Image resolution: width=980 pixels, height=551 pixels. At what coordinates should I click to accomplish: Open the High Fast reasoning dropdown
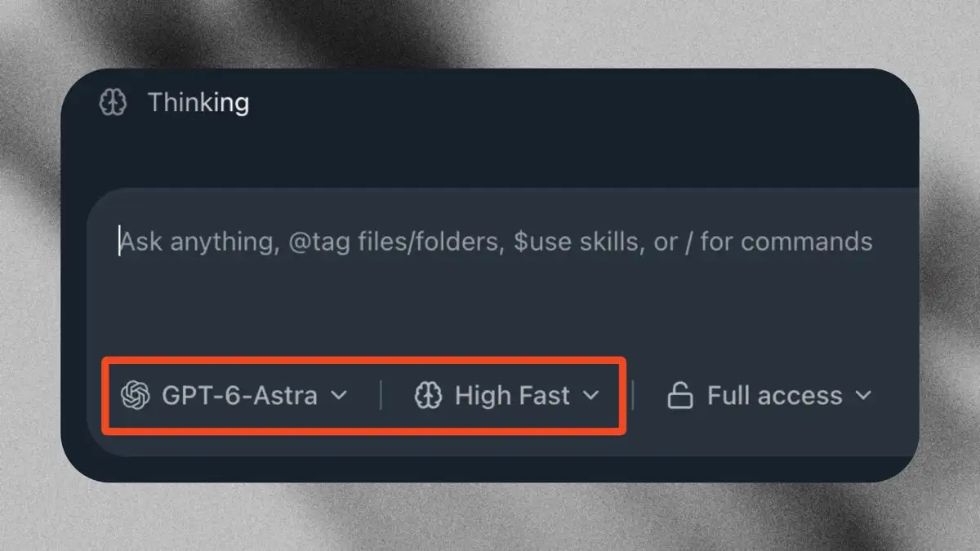coord(507,396)
